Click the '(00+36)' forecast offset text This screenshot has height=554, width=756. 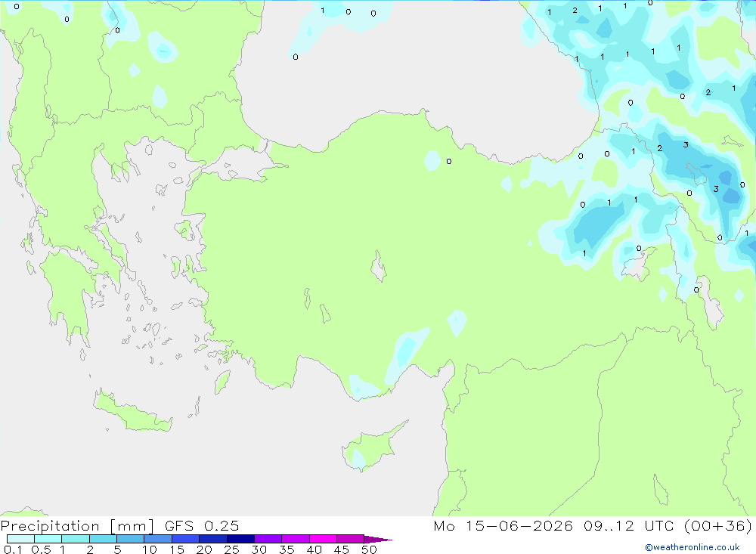718,526
